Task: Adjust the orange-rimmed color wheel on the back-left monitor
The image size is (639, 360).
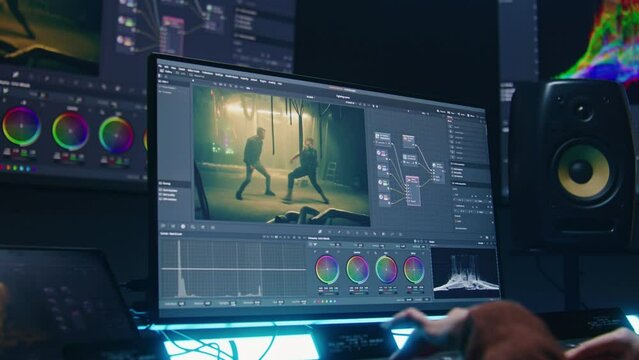Action: tap(70, 131)
